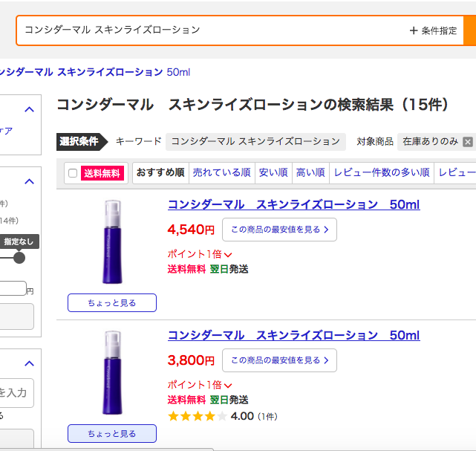The image size is (476, 451).
Task: Click the maximum price 円 input field
Action: click(x=13, y=288)
